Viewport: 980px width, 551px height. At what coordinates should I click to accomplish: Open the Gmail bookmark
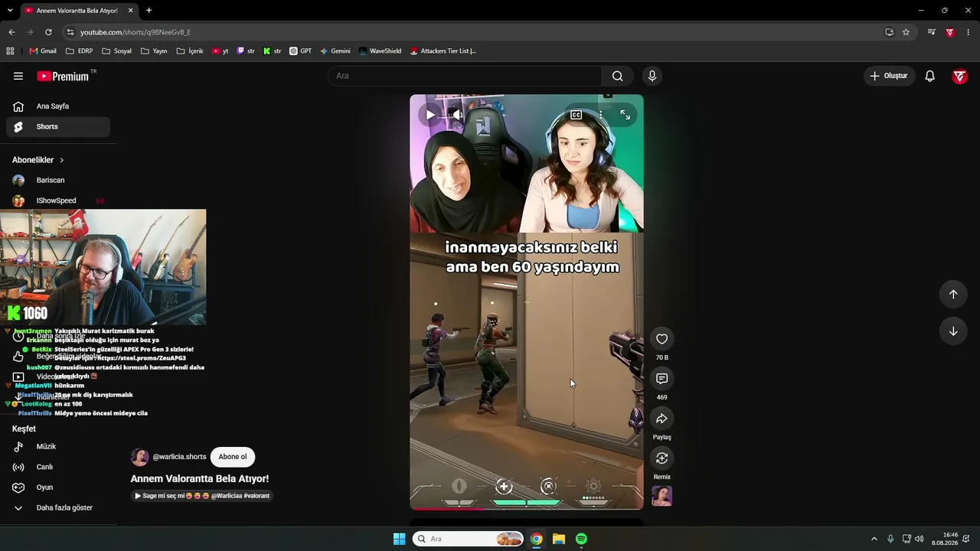point(43,51)
